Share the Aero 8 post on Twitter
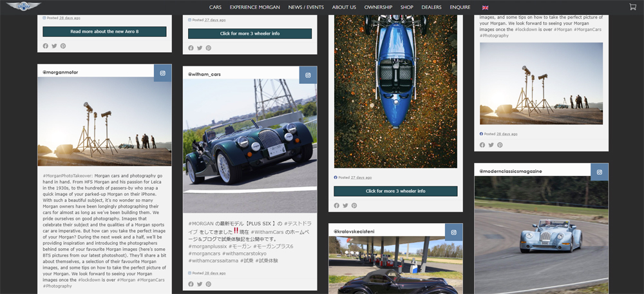This screenshot has width=644, height=294. click(54, 46)
